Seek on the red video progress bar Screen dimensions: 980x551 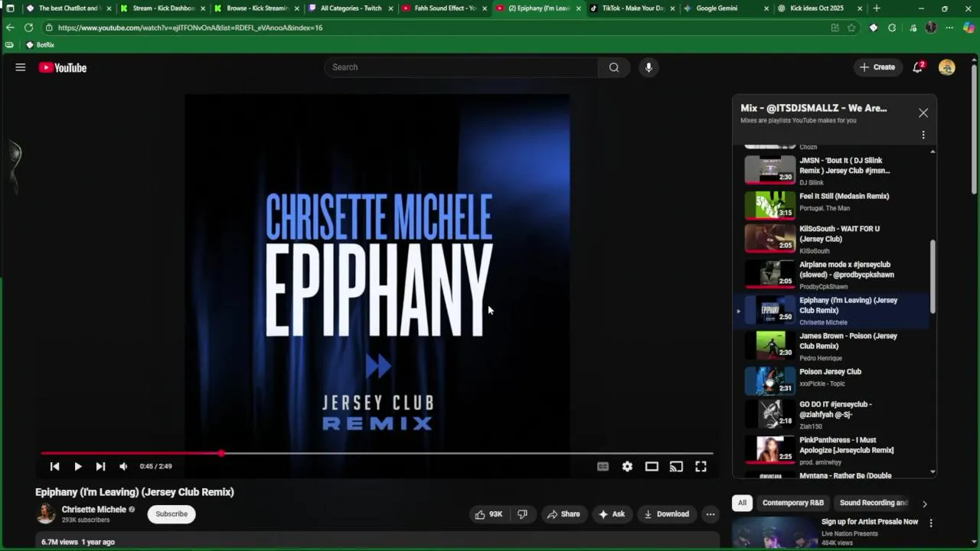point(377,453)
